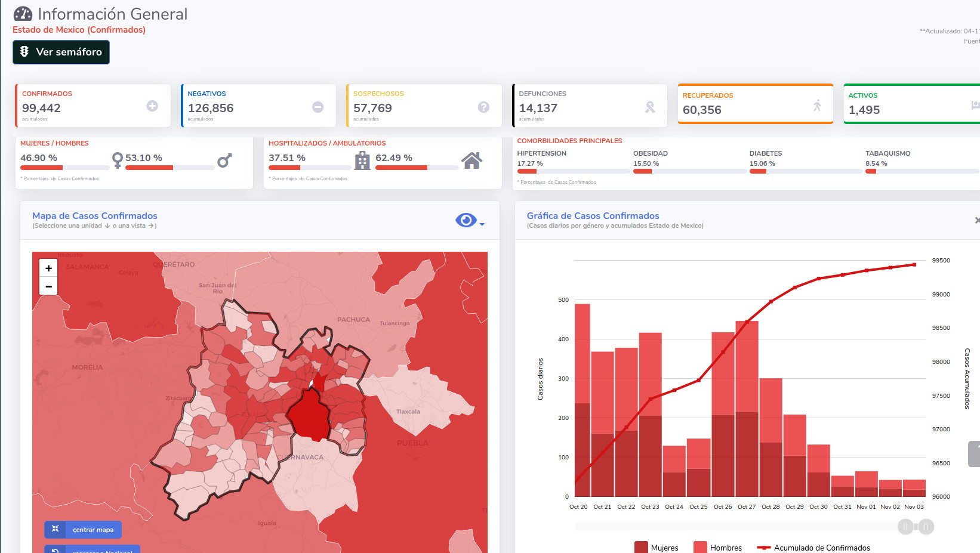Click the light red Hombres legend swatch
Image resolution: width=980 pixels, height=553 pixels.
tap(701, 548)
